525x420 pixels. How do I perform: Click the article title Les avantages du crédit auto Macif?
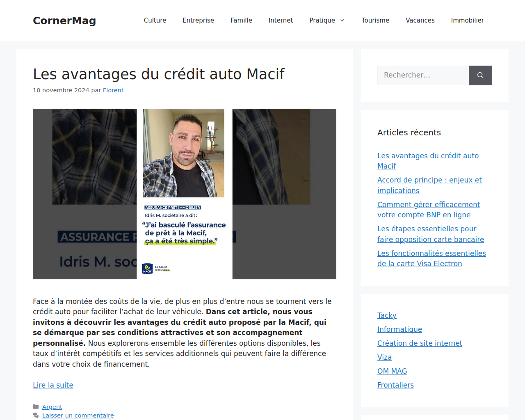click(x=159, y=74)
